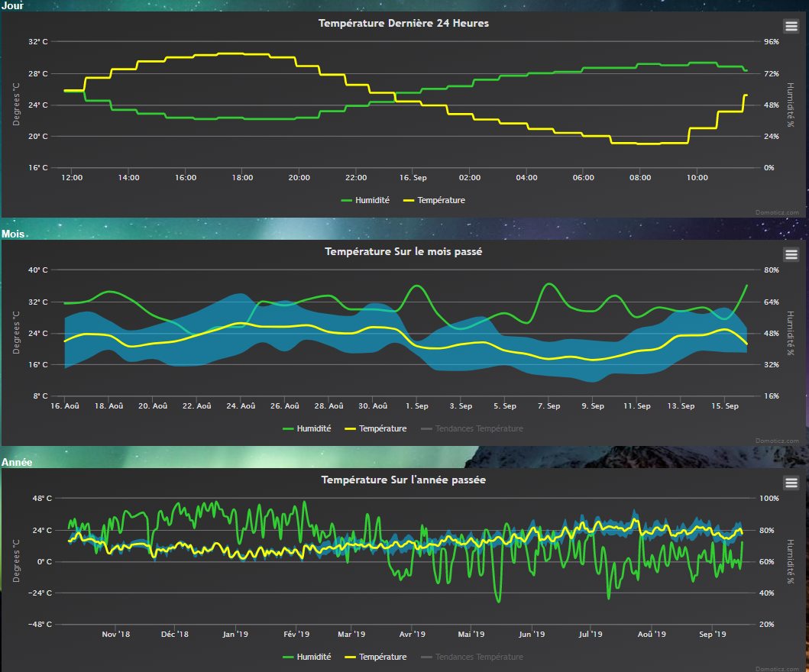Select the Année section heading
Viewport: 809px width, 672px height.
click(16, 462)
